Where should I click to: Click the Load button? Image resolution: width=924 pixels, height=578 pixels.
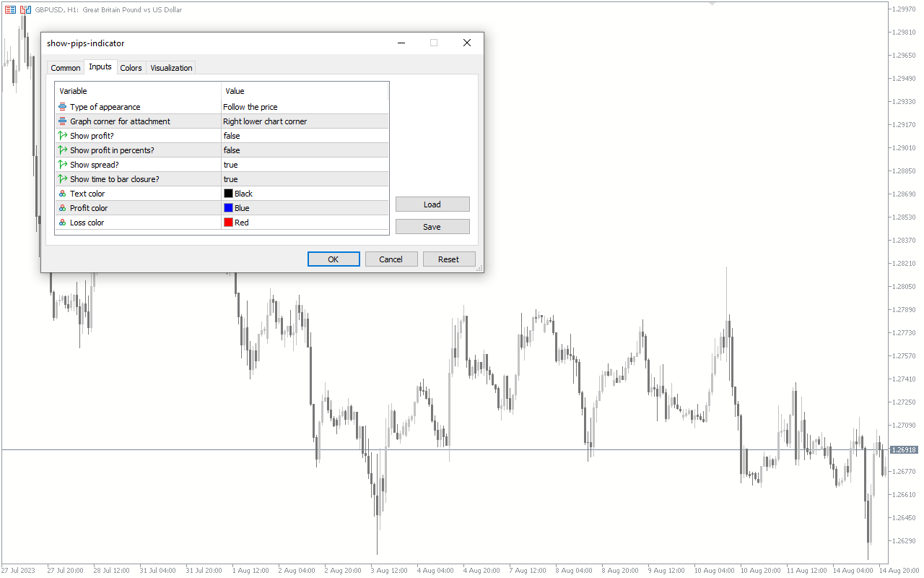[x=432, y=204]
